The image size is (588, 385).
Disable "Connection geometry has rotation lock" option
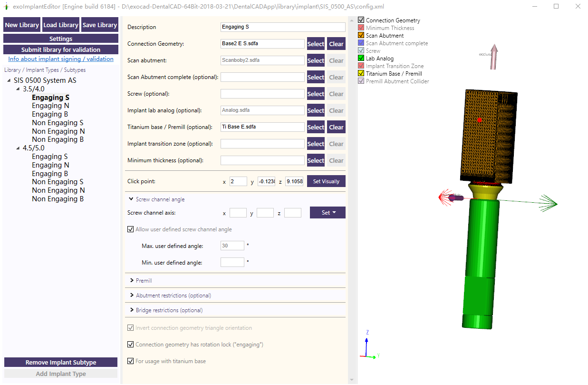tap(130, 344)
